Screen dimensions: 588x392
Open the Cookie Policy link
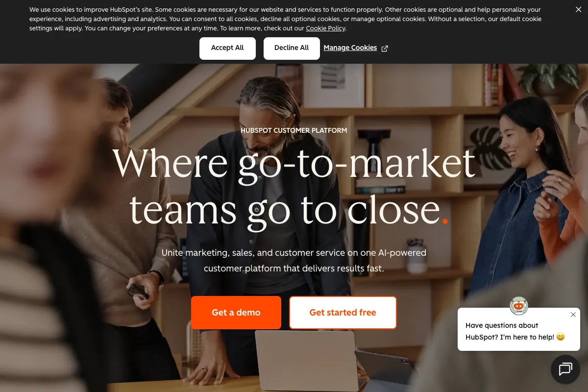click(326, 28)
